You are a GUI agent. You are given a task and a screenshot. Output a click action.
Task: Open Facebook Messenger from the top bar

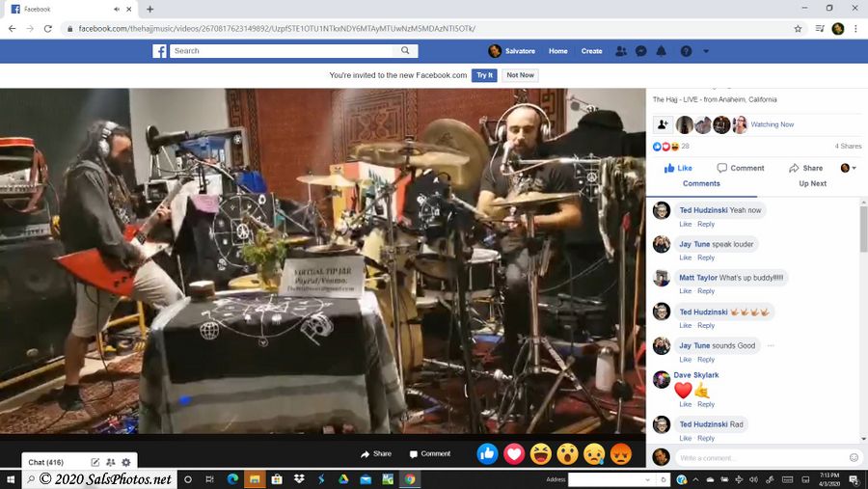pyautogui.click(x=640, y=51)
